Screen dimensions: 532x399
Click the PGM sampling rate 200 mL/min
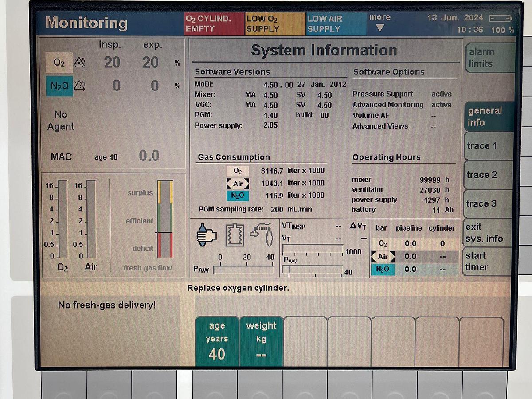(255, 209)
